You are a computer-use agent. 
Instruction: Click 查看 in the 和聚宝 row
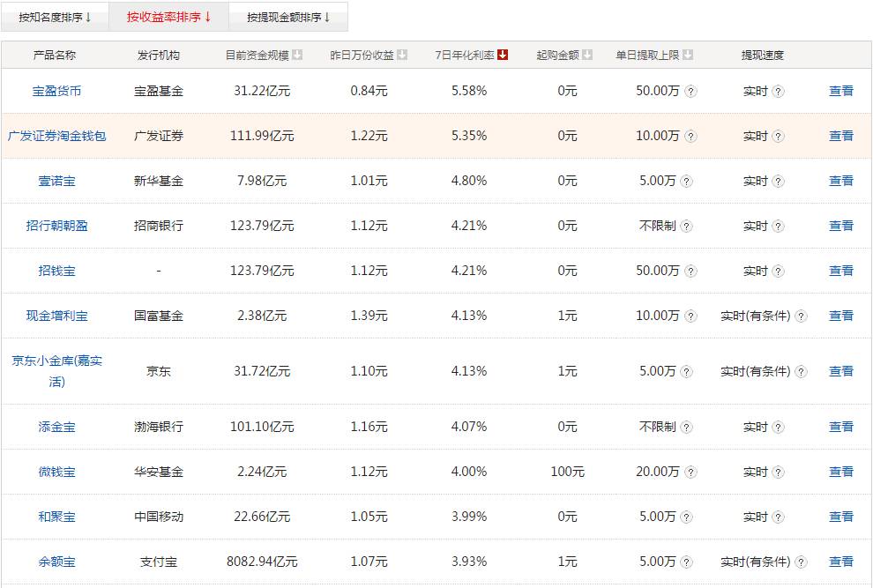pyautogui.click(x=840, y=517)
